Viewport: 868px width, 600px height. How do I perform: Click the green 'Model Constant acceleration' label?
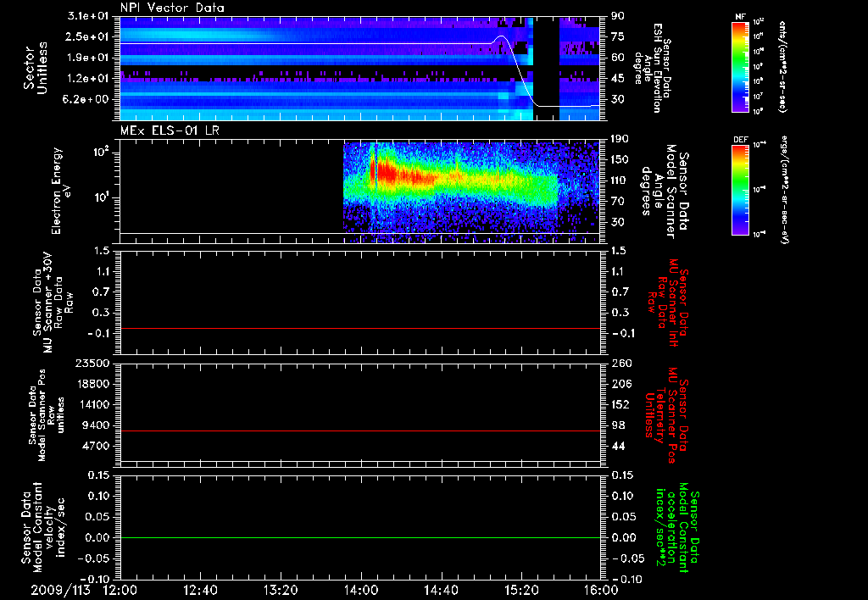676,528
